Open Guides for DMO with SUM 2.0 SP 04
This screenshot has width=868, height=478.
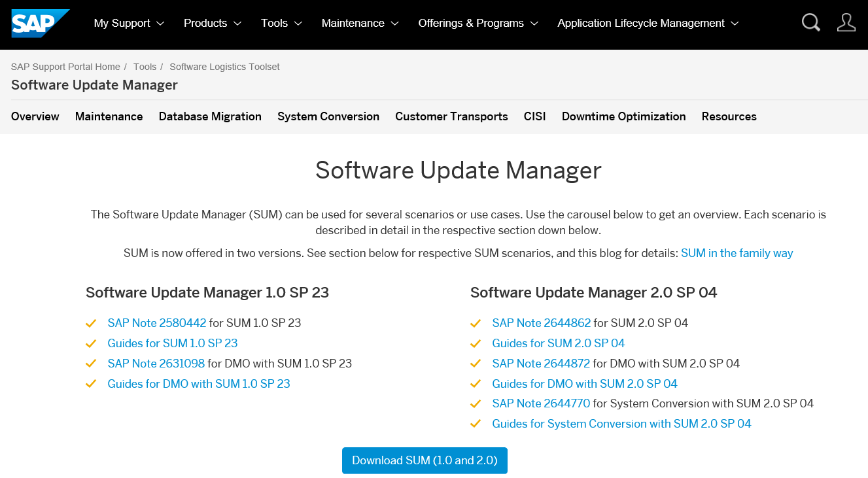click(x=585, y=384)
